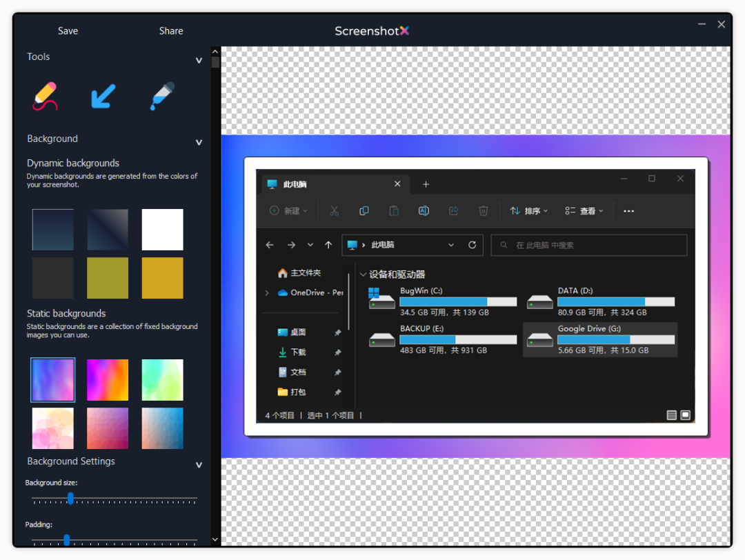The image size is (745, 560).
Task: Click the Back arrow in Explorer
Action: click(270, 245)
